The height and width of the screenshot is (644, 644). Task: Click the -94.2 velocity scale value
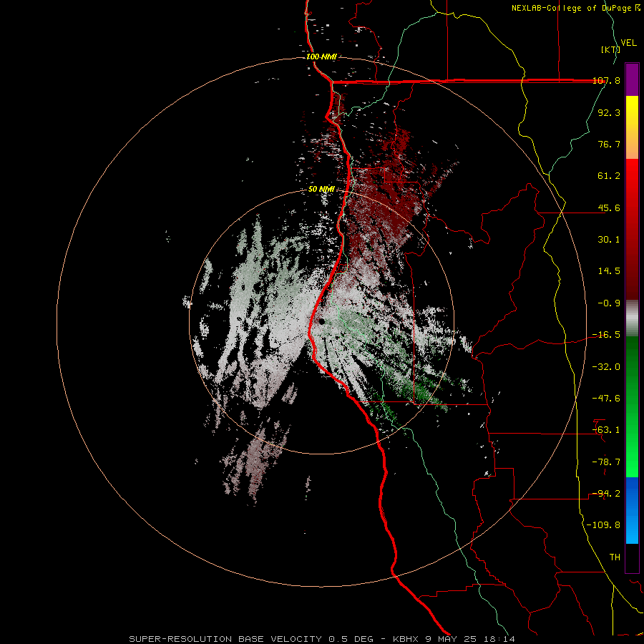coord(606,494)
